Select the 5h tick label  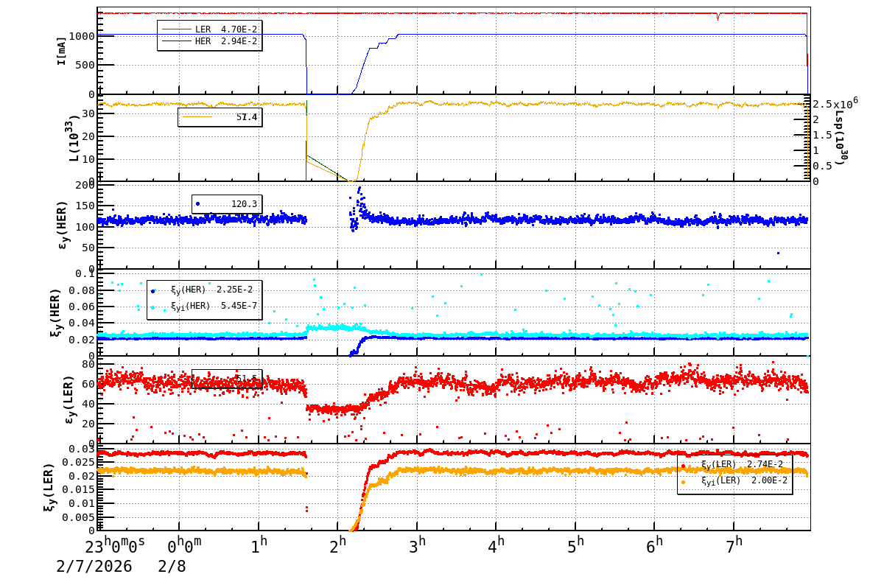(576, 547)
